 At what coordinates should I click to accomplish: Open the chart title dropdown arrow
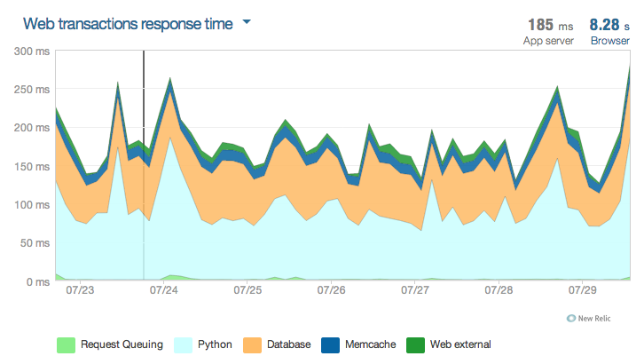pos(247,22)
